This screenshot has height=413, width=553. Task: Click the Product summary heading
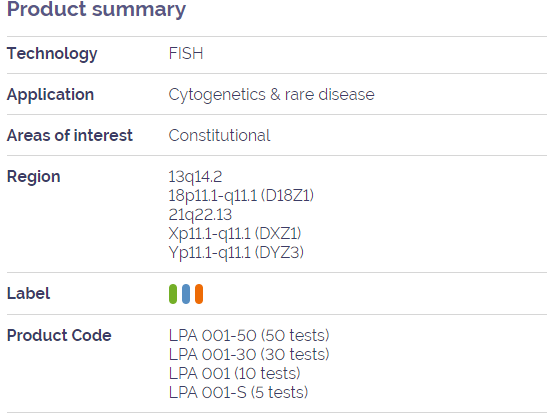coord(96,9)
